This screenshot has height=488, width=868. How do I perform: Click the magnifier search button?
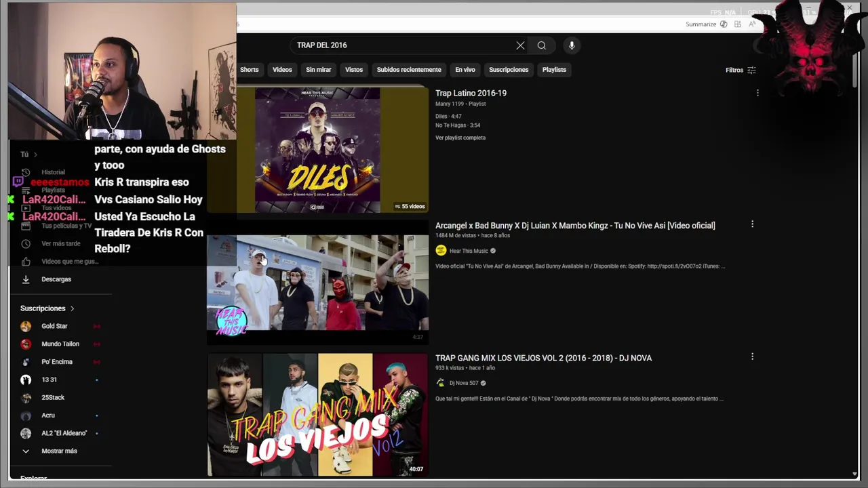click(x=542, y=45)
